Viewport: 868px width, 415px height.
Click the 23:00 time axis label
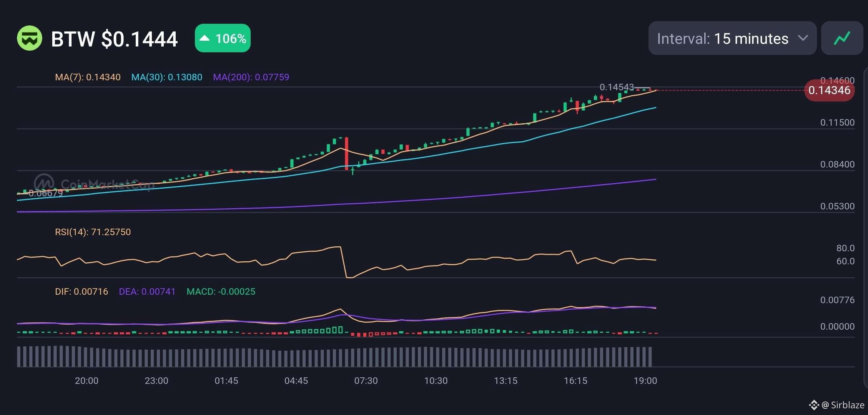156,381
